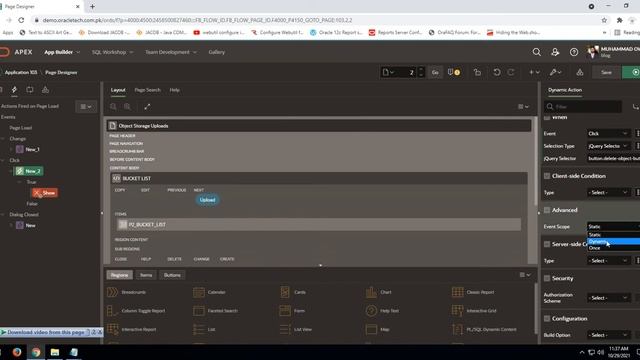Collapse the Change event node
Viewport: 640px width, 360px height.
[x=3, y=139]
